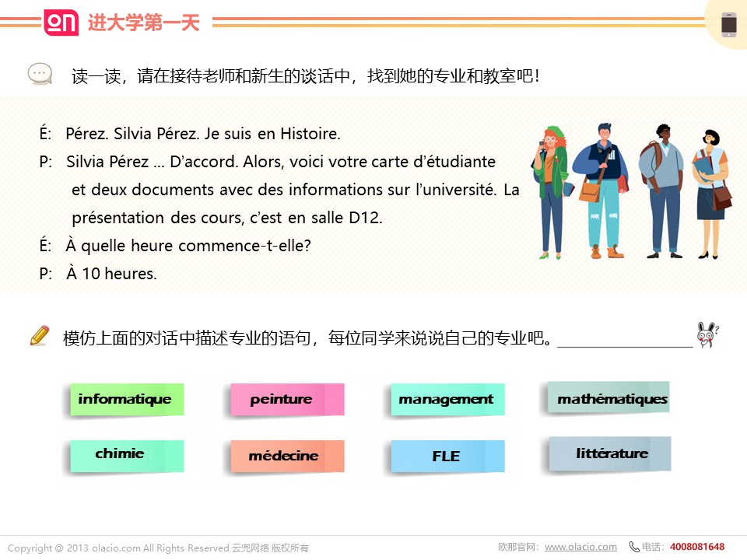747x560 pixels.
Task: Click the blank answer line
Action: [625, 341]
